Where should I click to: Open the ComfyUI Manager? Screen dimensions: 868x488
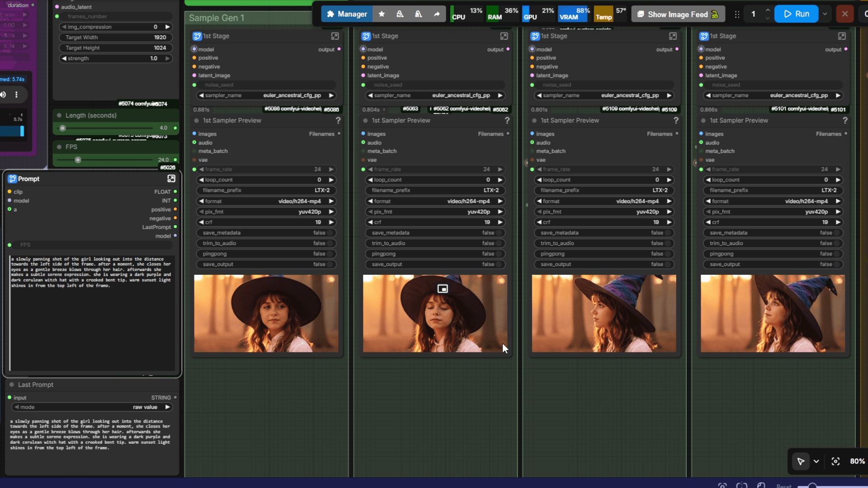coord(347,14)
